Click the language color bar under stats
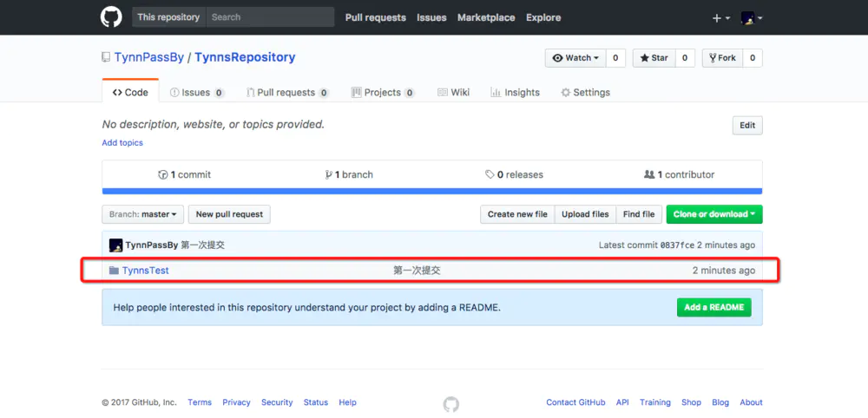Viewport: 868px width, 418px height. (x=432, y=192)
